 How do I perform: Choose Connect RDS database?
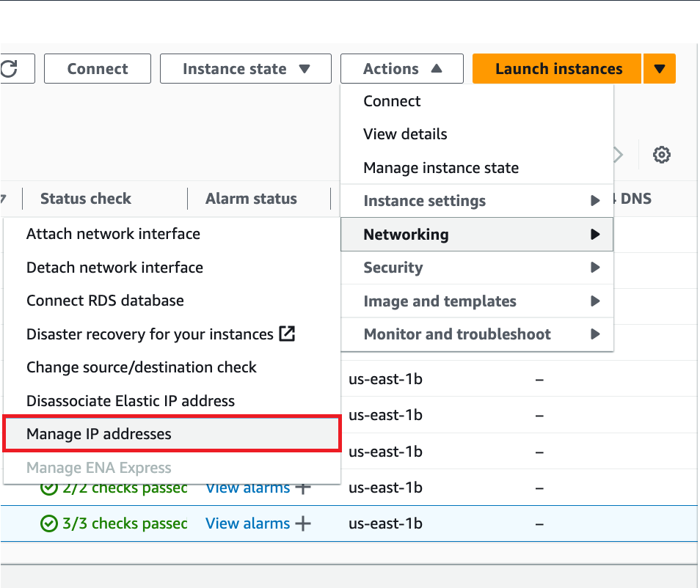click(172, 301)
